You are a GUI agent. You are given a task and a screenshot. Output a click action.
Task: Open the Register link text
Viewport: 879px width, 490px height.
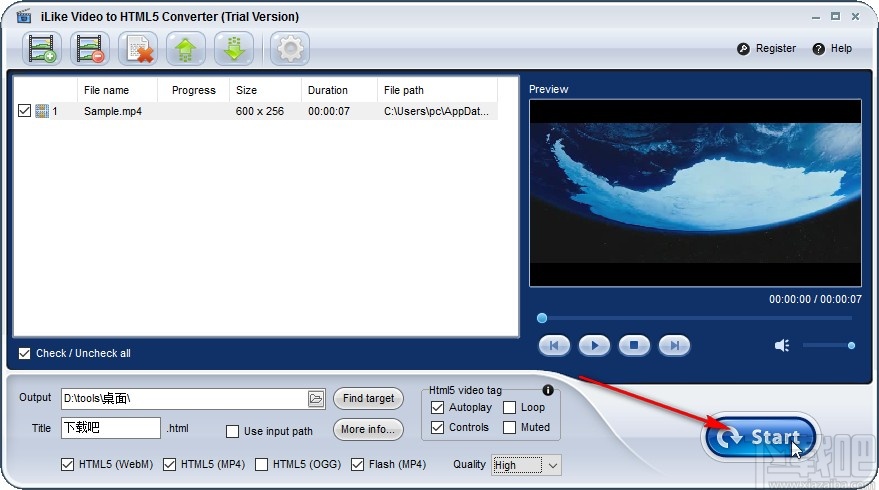(776, 48)
